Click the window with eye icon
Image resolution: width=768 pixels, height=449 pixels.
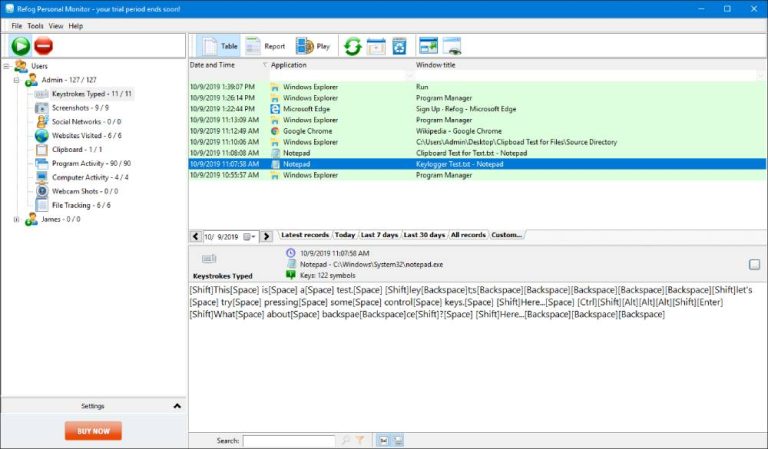(x=452, y=46)
